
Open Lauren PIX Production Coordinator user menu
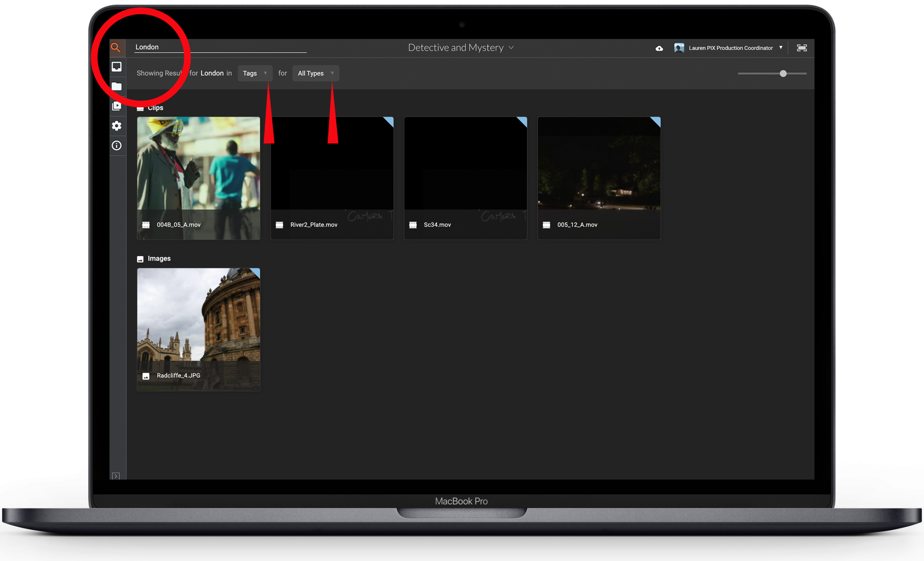[x=730, y=48]
